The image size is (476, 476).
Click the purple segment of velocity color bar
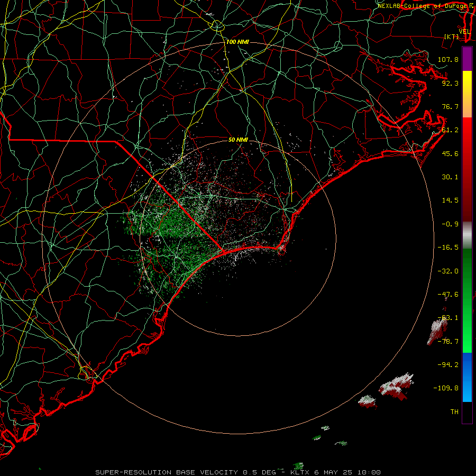pos(467,59)
